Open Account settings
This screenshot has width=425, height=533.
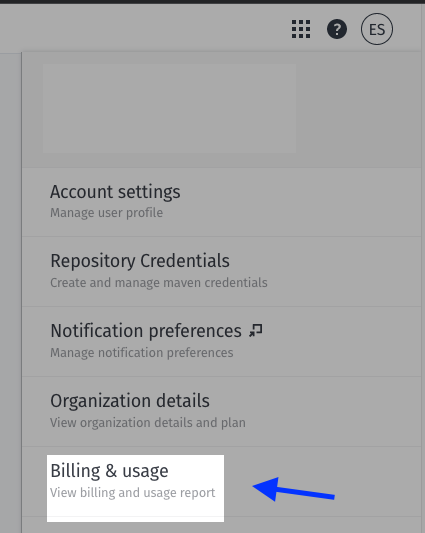pos(222,202)
